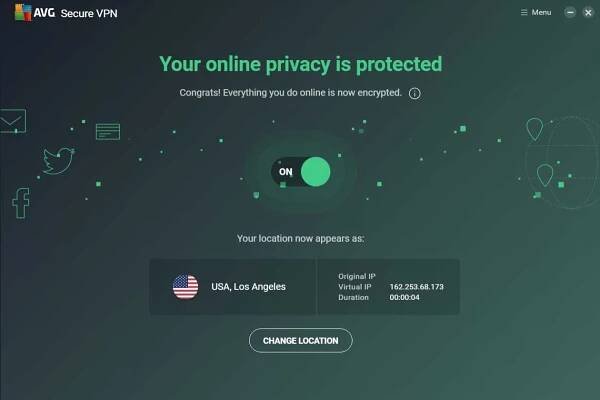600x400 pixels.
Task: Click the Original IP label
Action: [357, 276]
